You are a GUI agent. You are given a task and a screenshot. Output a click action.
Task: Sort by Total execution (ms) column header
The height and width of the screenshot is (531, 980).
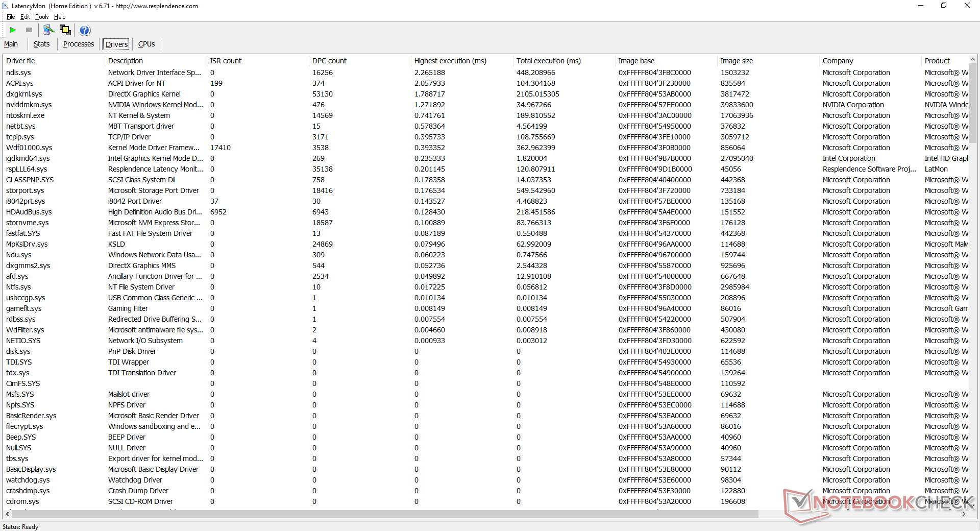(564, 61)
